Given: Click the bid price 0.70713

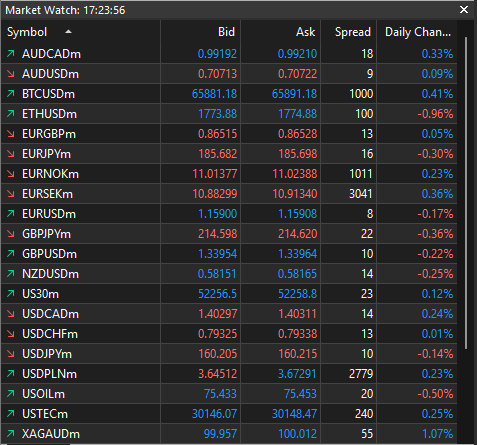Looking at the screenshot, I should 217,74.
